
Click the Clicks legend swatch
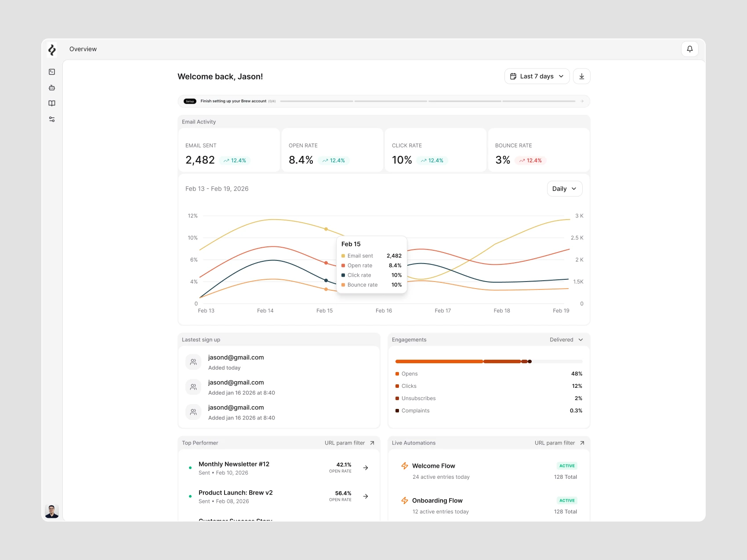(x=397, y=386)
